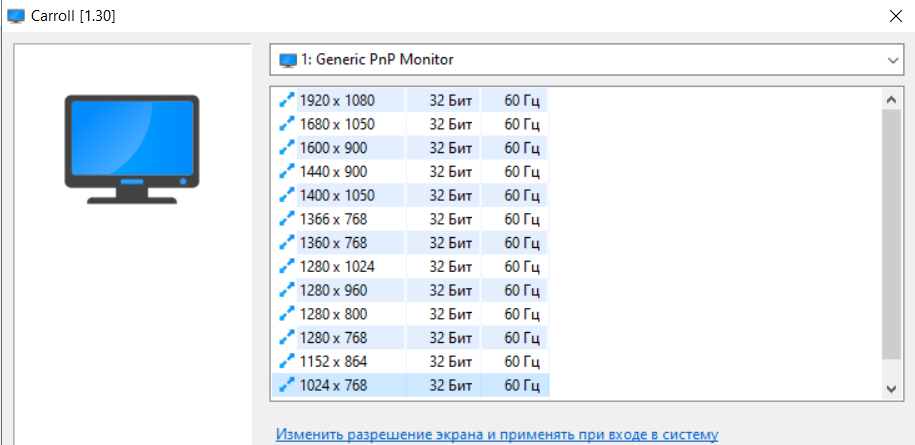This screenshot has height=445, width=915.
Task: Click the arrow icon beside 1366 x 768
Action: tap(287, 219)
